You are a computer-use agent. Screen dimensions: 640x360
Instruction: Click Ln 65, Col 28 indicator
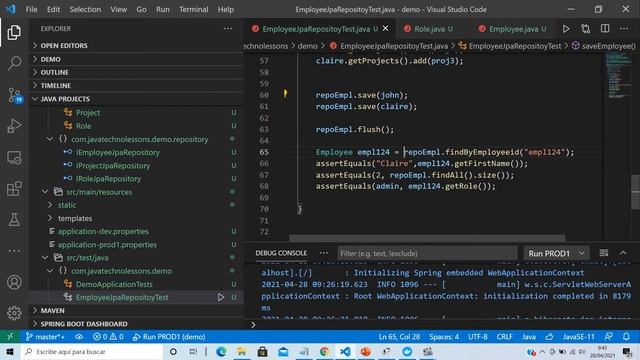(x=399, y=337)
